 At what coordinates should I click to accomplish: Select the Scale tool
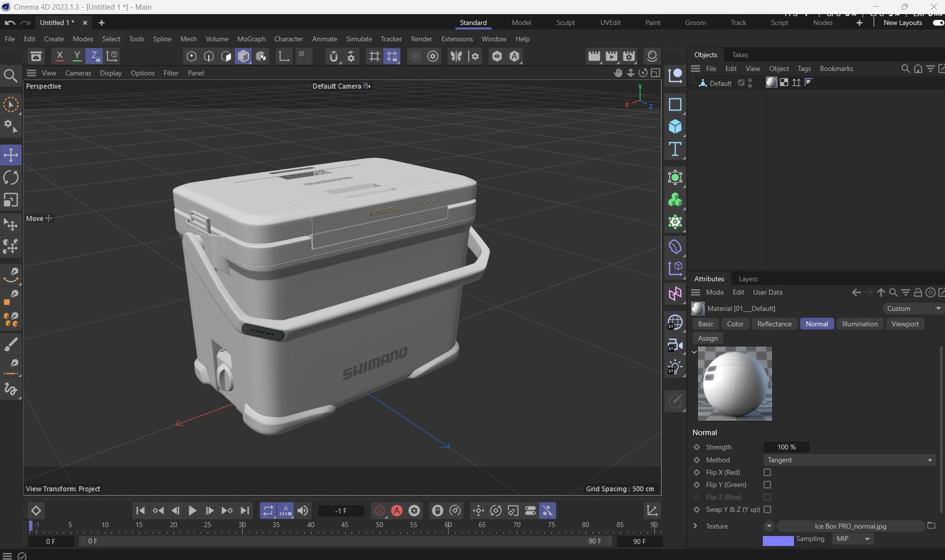click(11, 200)
